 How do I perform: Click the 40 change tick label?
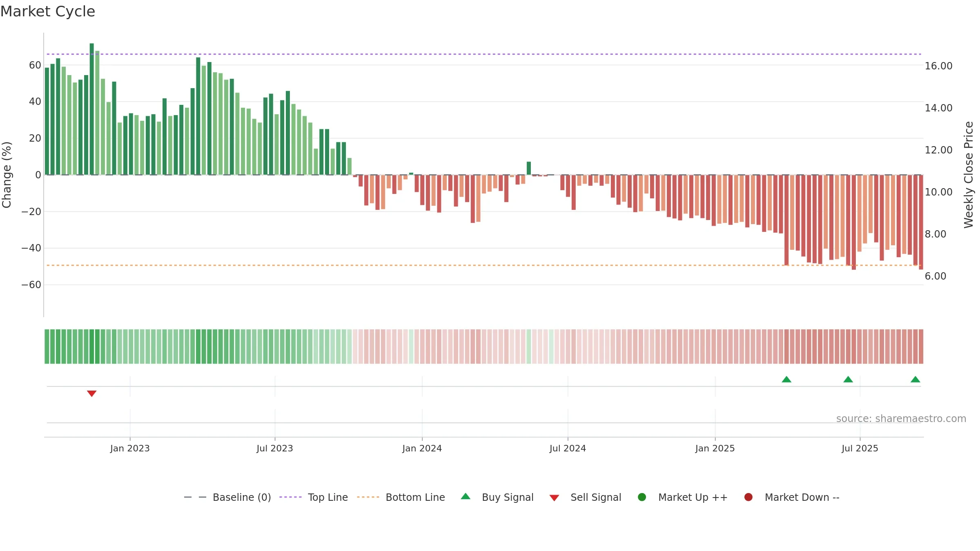click(x=35, y=102)
